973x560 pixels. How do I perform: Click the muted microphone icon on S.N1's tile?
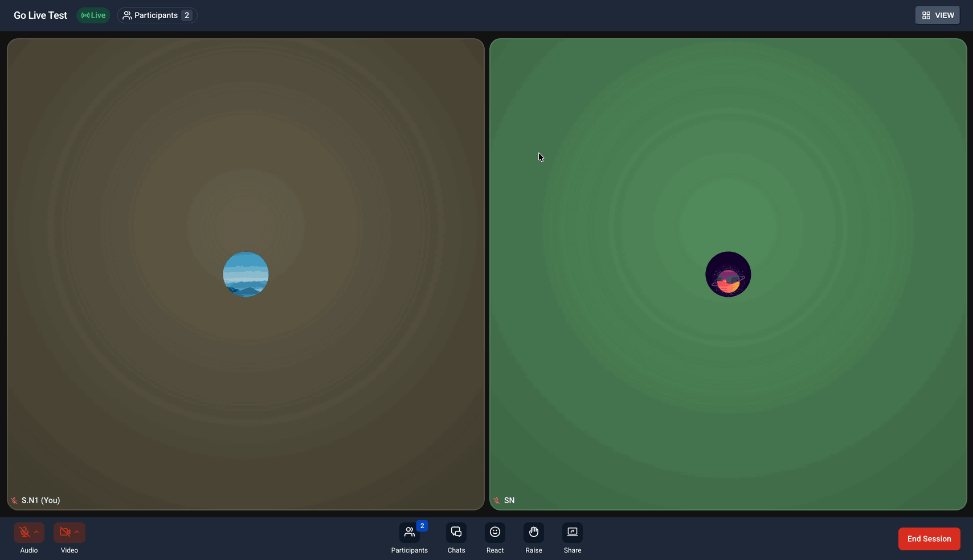[x=14, y=500]
